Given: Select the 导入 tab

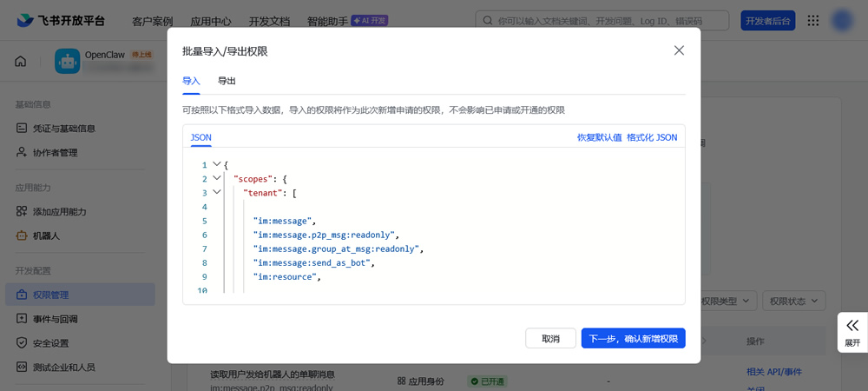Looking at the screenshot, I should [191, 81].
